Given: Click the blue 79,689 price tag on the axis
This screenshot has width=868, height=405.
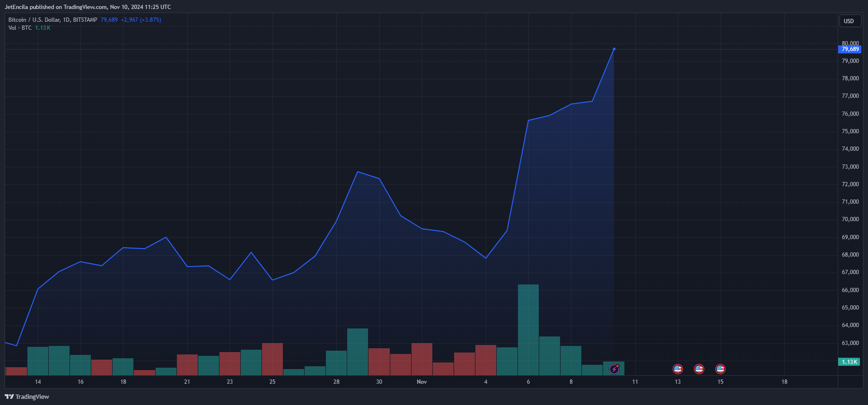Looking at the screenshot, I should click(x=850, y=49).
